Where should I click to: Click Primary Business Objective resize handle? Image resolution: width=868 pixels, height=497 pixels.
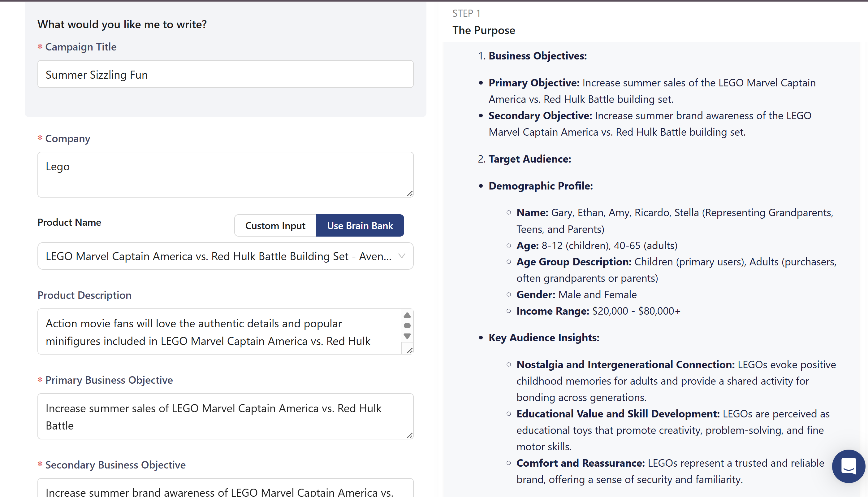[410, 435]
